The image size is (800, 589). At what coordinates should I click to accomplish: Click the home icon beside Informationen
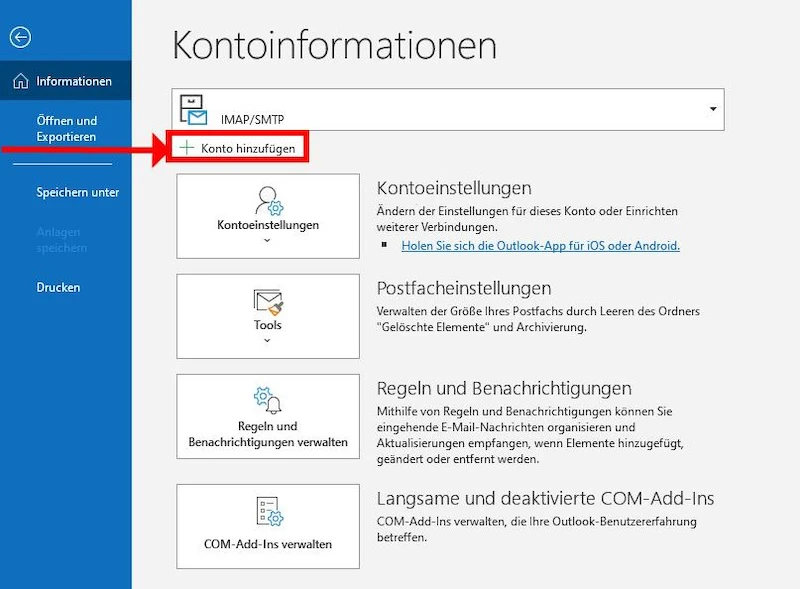tap(20, 82)
